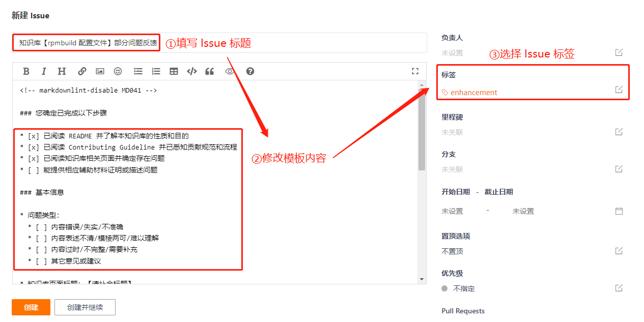This screenshot has width=644, height=322.
Task: Insert an ordered numbered list
Action: coord(156,71)
